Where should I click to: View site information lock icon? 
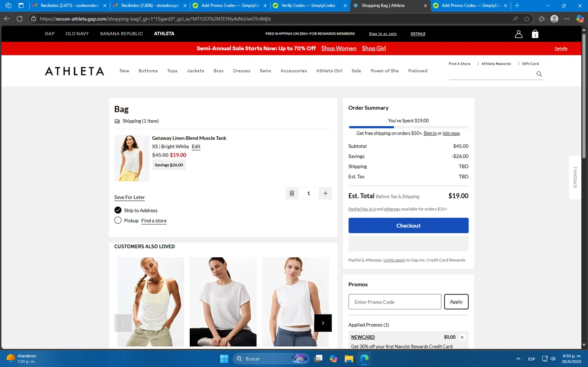point(33,18)
